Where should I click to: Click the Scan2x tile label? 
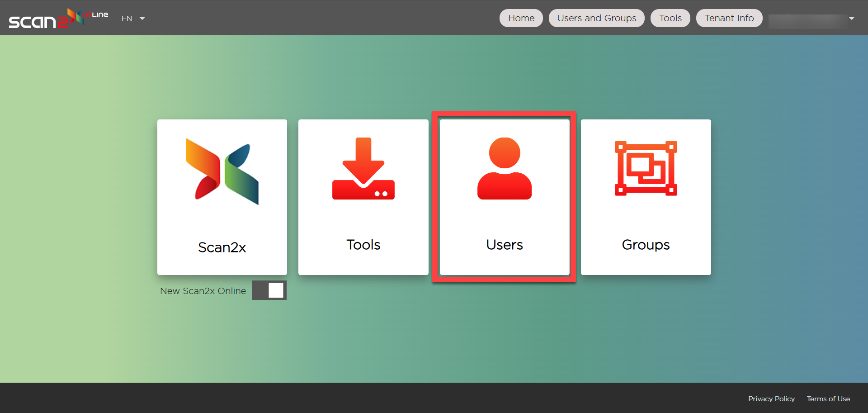point(222,247)
